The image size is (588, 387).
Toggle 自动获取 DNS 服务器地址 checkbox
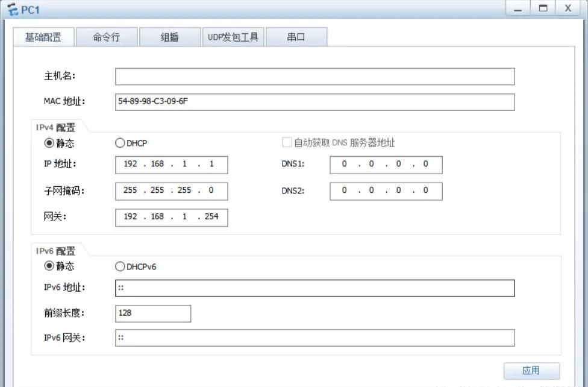tap(287, 143)
